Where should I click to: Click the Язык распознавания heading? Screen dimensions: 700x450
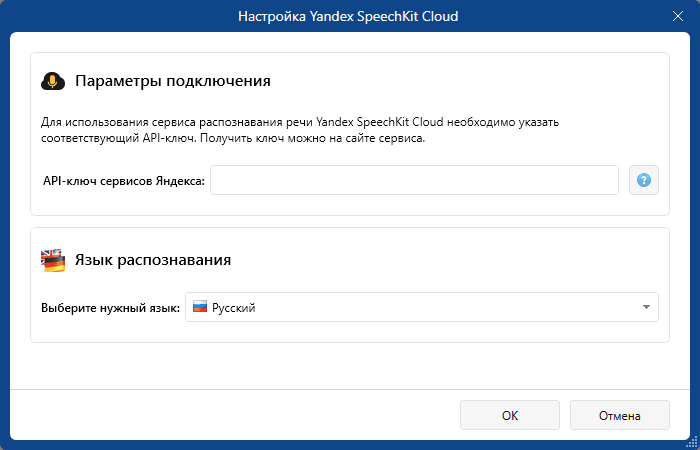153,260
